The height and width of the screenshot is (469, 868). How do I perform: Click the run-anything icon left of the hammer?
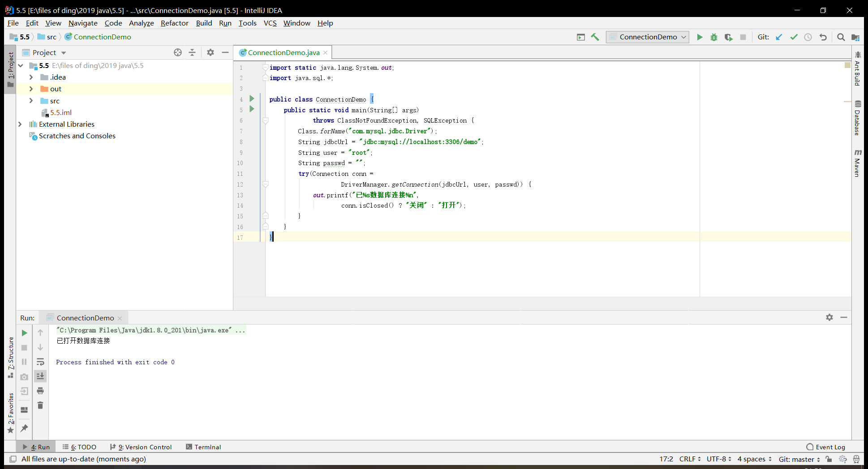[581, 37]
